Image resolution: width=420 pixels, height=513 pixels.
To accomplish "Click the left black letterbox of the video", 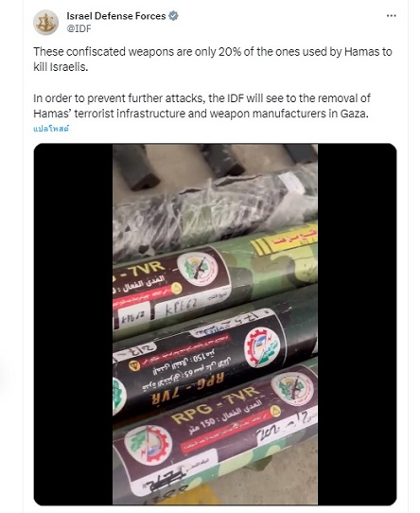I will (x=73, y=325).
